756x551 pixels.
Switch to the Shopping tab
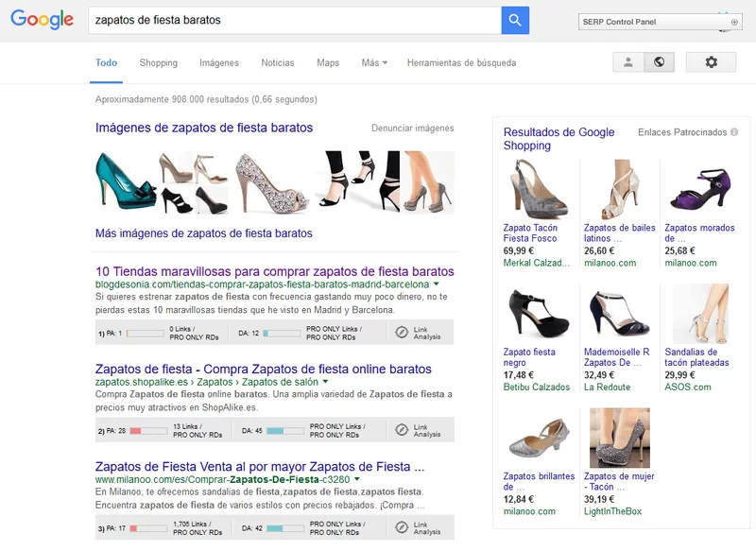pos(158,62)
